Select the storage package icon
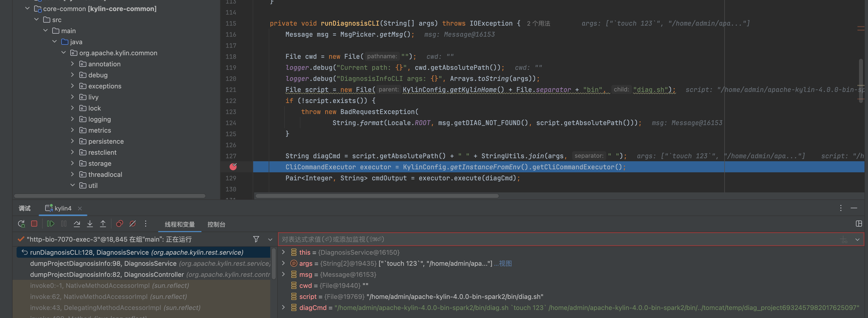 (x=83, y=163)
